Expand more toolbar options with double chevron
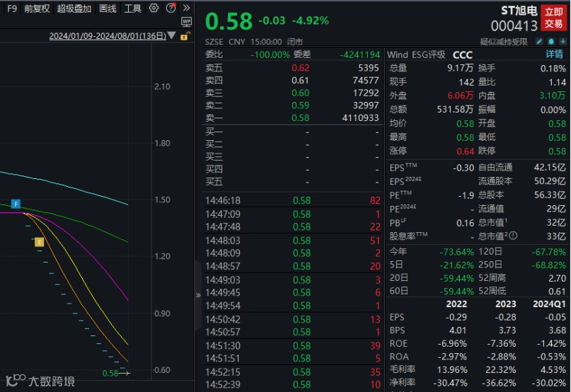 point(187,8)
